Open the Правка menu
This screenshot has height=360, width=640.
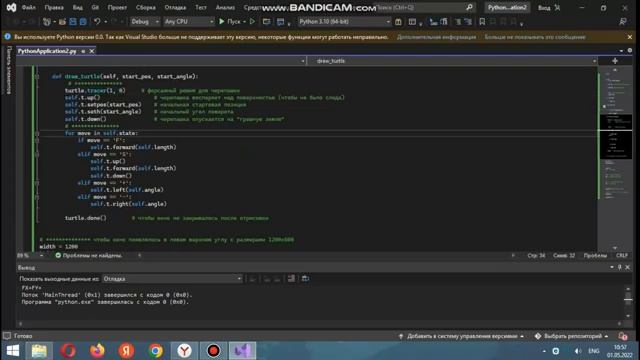coord(54,7)
